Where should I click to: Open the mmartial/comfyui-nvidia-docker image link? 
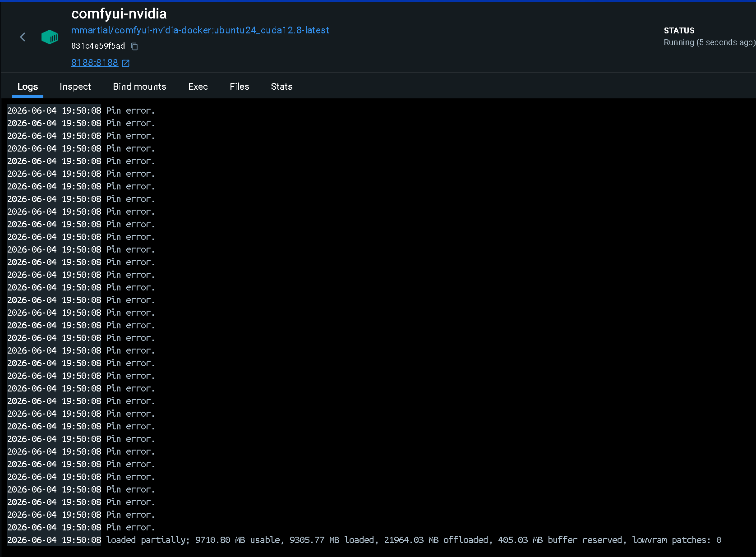click(x=200, y=30)
